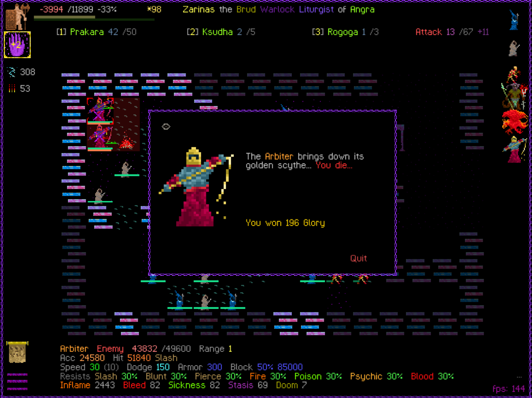532x398 pixels.
Task: Activate the [1] Prakara ability
Action: tap(96, 32)
